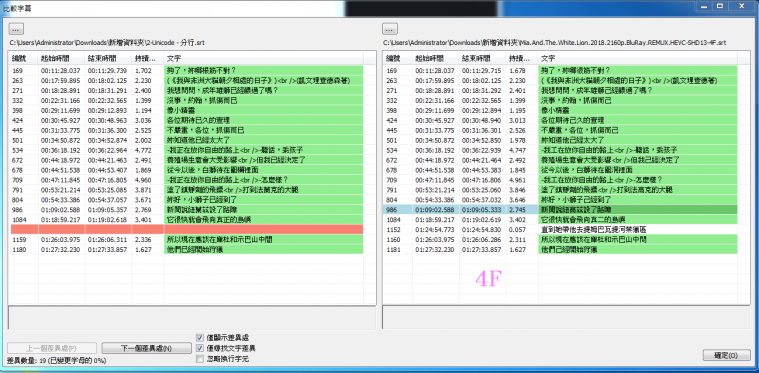
Task: Click left list 文字 column header
Action: 264,58
